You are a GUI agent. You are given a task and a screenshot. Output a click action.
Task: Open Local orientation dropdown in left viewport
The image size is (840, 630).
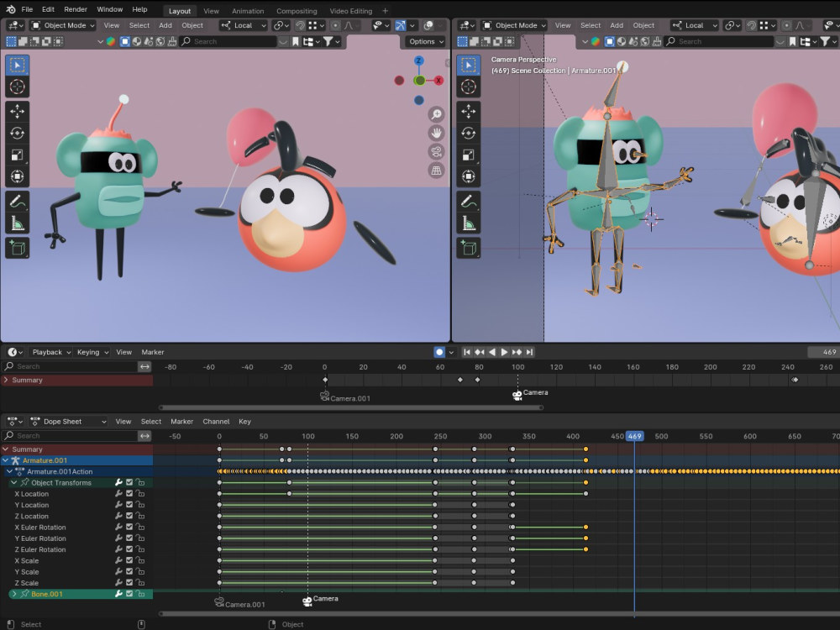(244, 25)
